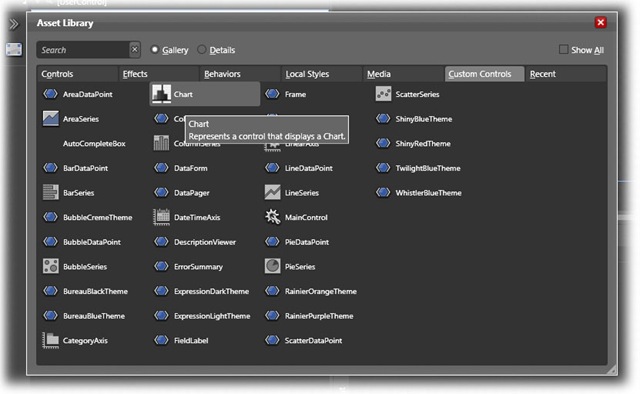Select the LineSeries chart icon
640x394 pixels.
[x=272, y=192]
